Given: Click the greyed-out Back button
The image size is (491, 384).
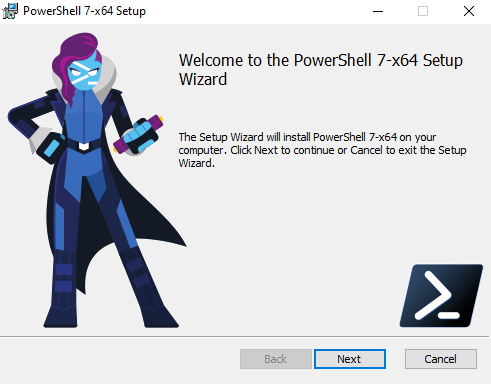Looking at the screenshot, I should coord(276,359).
